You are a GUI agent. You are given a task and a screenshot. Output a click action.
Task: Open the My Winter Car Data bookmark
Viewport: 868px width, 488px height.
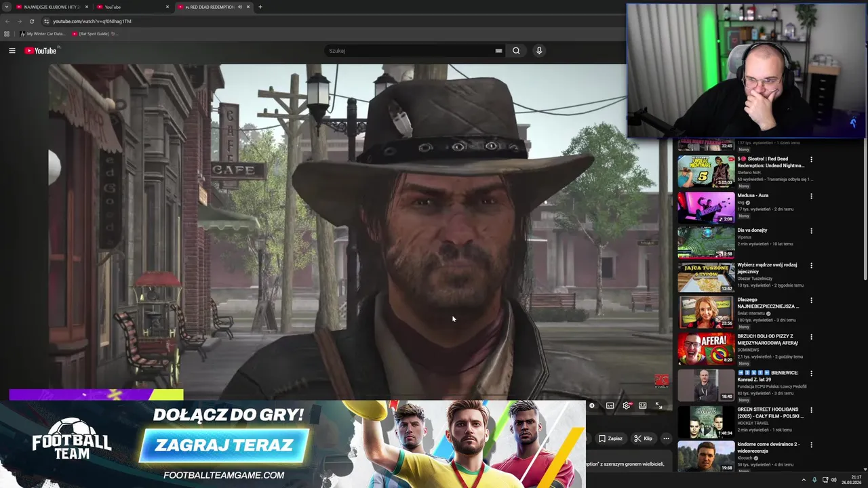click(x=42, y=34)
